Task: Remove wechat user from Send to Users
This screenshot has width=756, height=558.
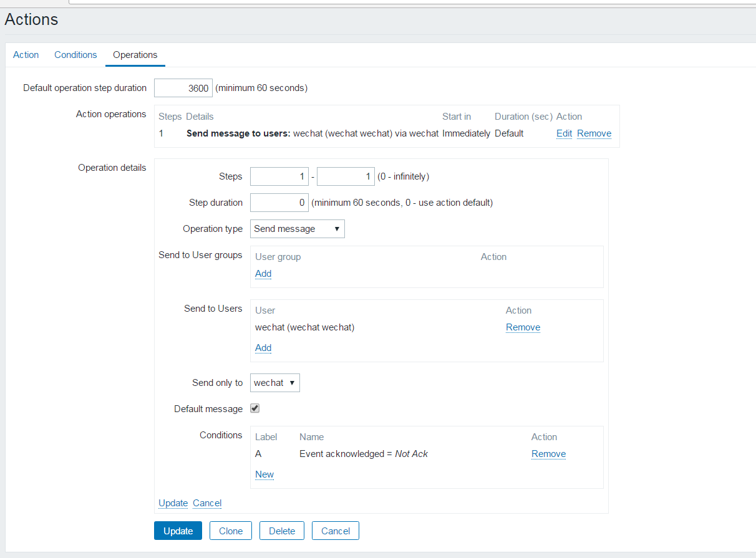Action: point(523,327)
